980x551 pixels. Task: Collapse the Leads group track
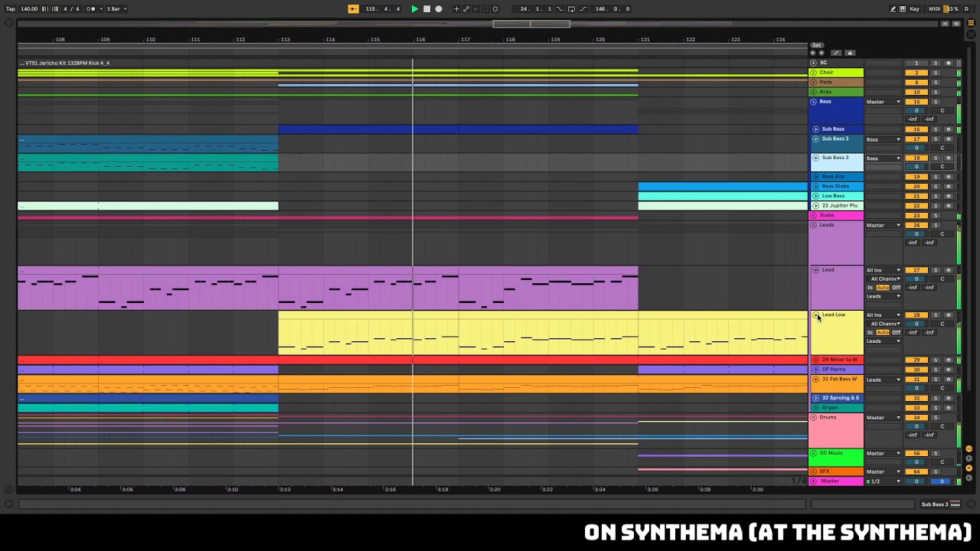[x=813, y=226]
